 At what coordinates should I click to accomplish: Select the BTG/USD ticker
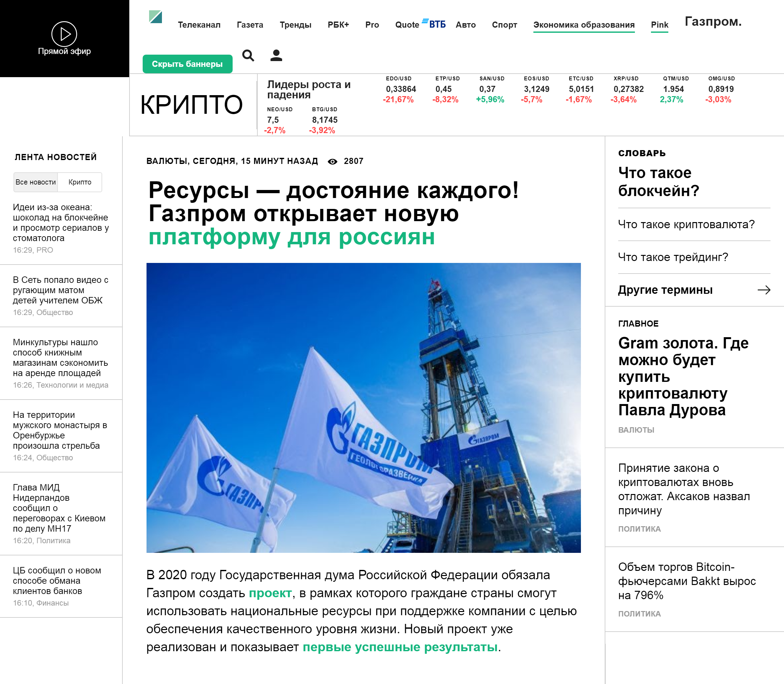tap(324, 120)
